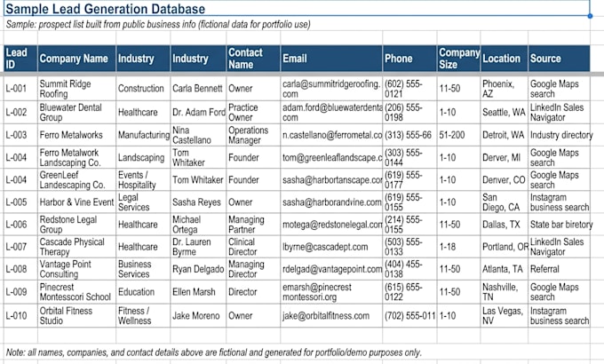Select the 'Education' industry cell
604x364 pixels.
click(x=143, y=291)
